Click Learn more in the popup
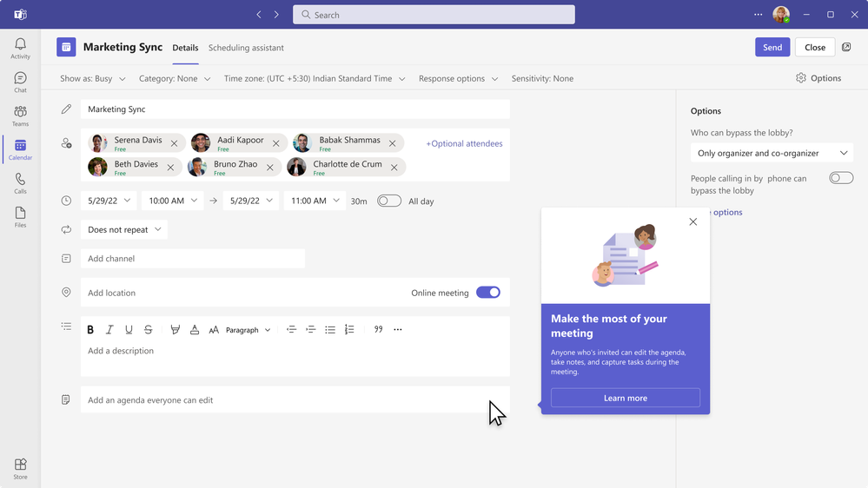The image size is (868, 488). (625, 398)
